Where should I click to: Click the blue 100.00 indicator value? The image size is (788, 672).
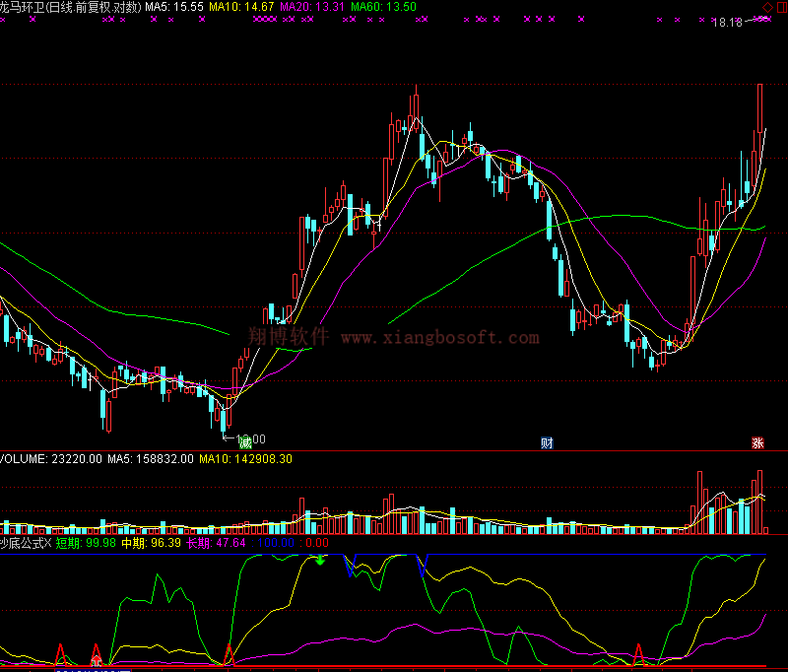276,543
